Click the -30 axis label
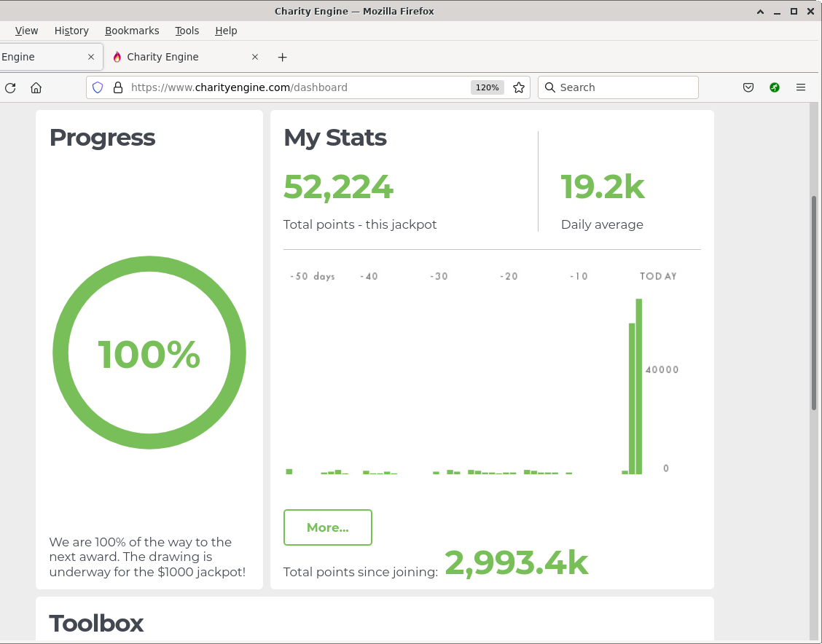Viewport: 822px width, 644px height. pos(439,276)
